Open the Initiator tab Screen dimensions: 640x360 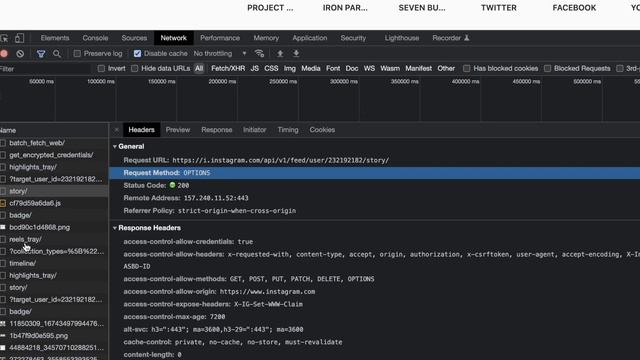[x=255, y=130]
